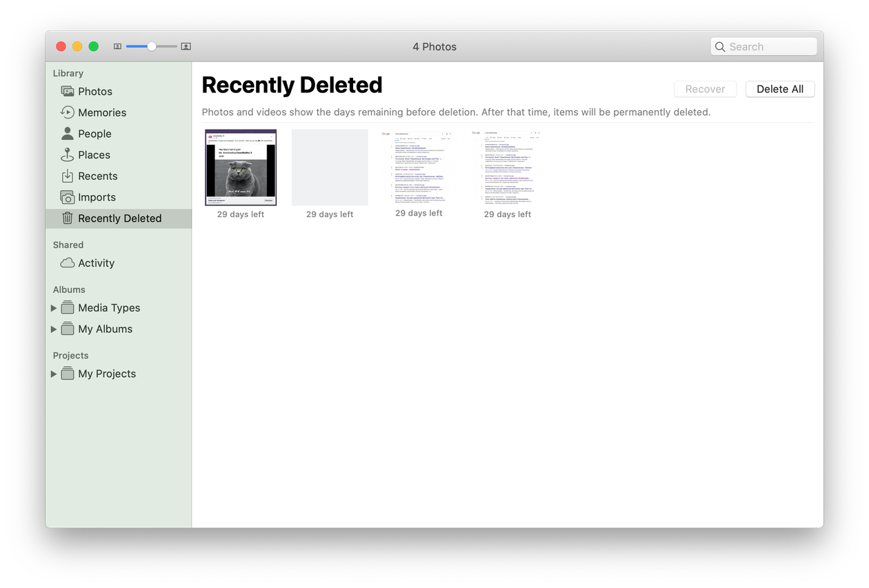Click the My Albums label

coord(105,329)
